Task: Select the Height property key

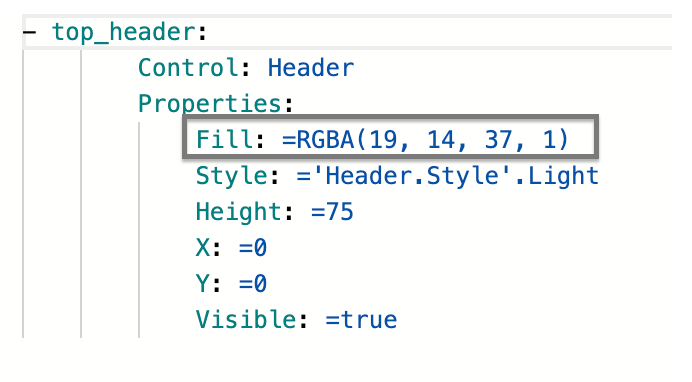Action: point(239,211)
